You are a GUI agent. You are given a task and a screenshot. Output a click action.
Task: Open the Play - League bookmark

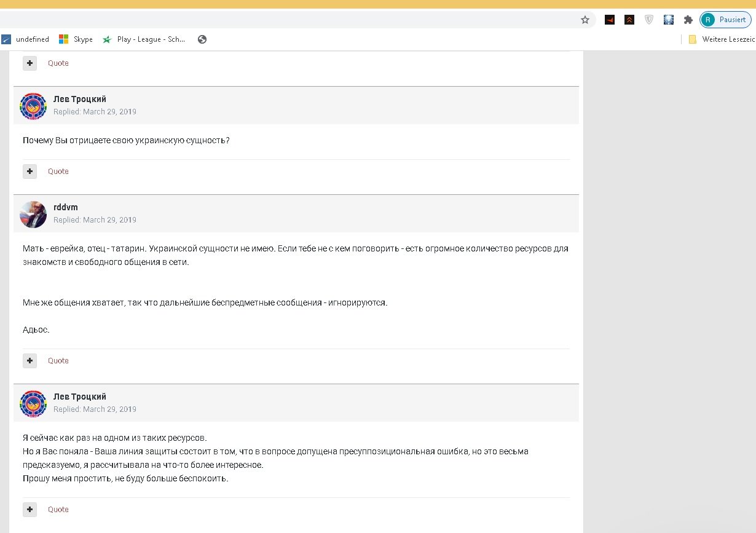144,39
